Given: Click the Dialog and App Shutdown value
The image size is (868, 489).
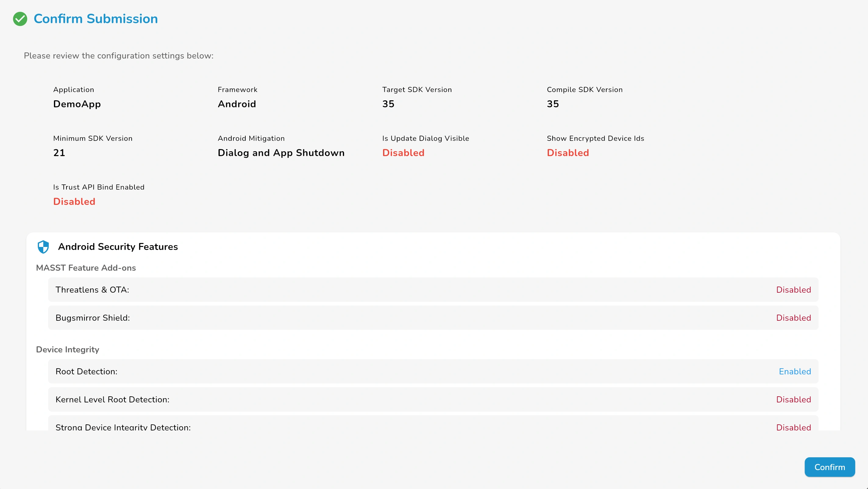Looking at the screenshot, I should pos(281,153).
